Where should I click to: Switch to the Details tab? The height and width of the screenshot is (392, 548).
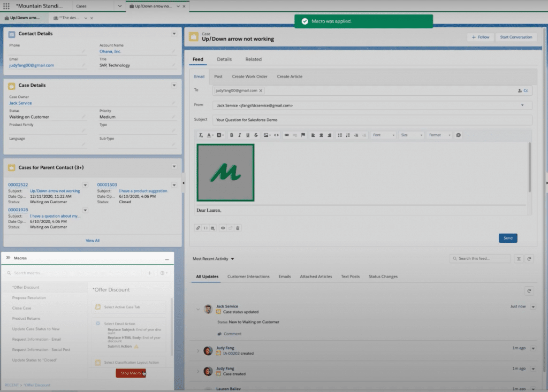pos(224,59)
